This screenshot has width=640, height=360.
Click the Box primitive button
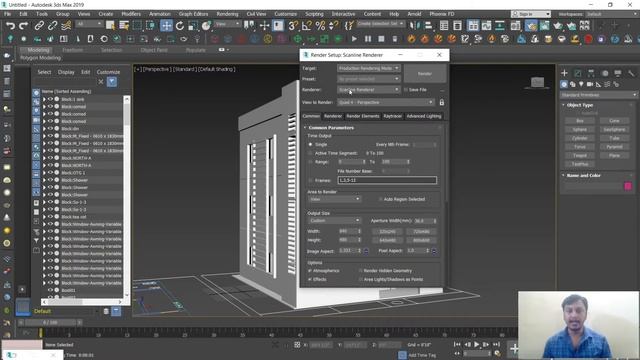[x=580, y=121]
